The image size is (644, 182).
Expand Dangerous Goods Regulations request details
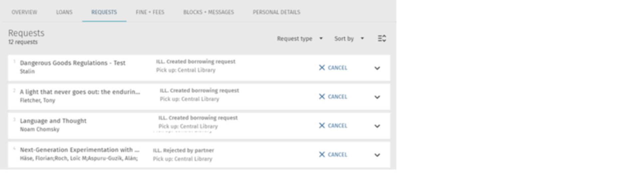(x=377, y=68)
